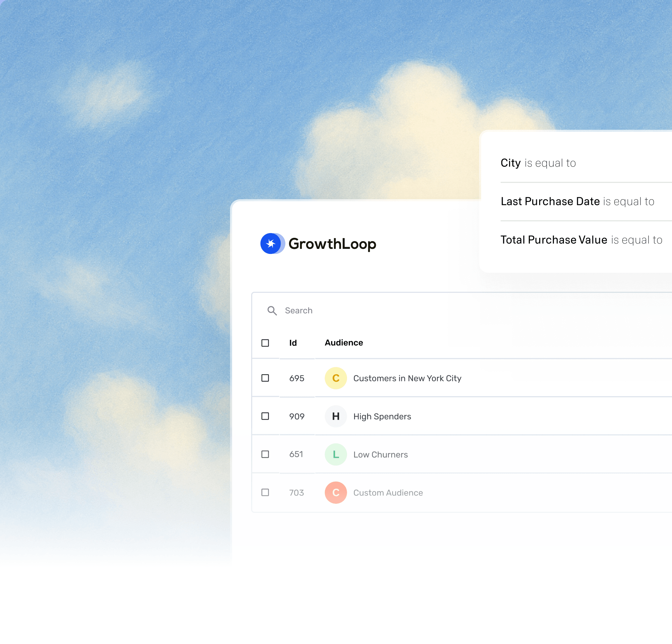Pick the Total Purchase Value filter
The image size is (672, 644).
pos(581,240)
